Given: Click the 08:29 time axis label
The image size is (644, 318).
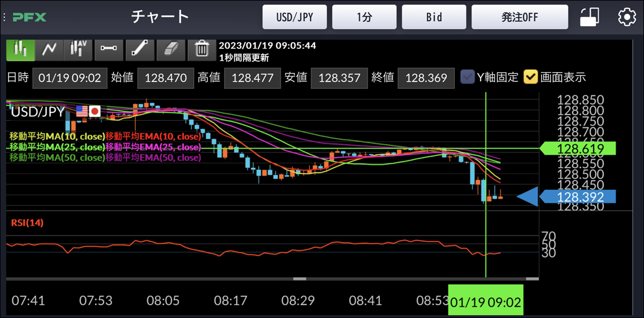Looking at the screenshot, I should [298, 301].
